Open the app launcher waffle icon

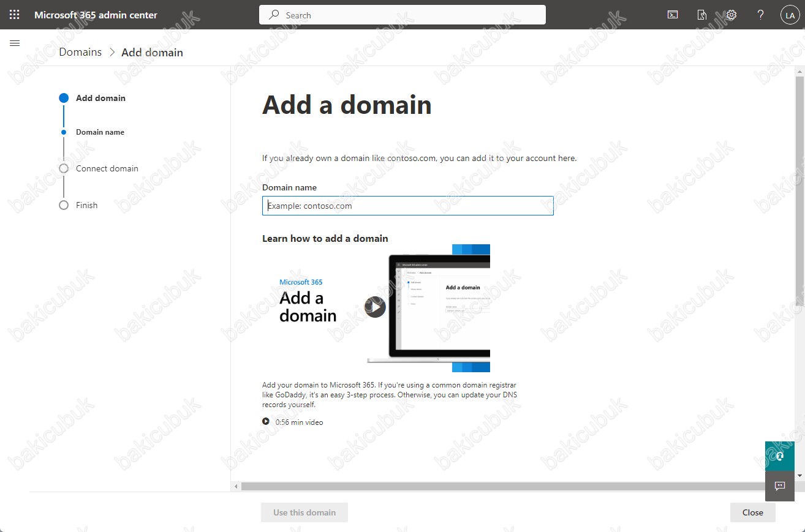point(15,15)
